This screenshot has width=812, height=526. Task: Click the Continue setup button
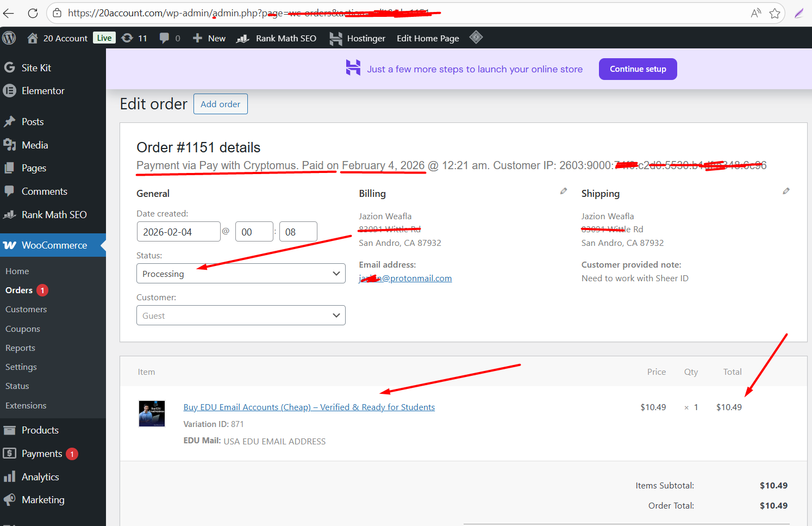(x=638, y=69)
